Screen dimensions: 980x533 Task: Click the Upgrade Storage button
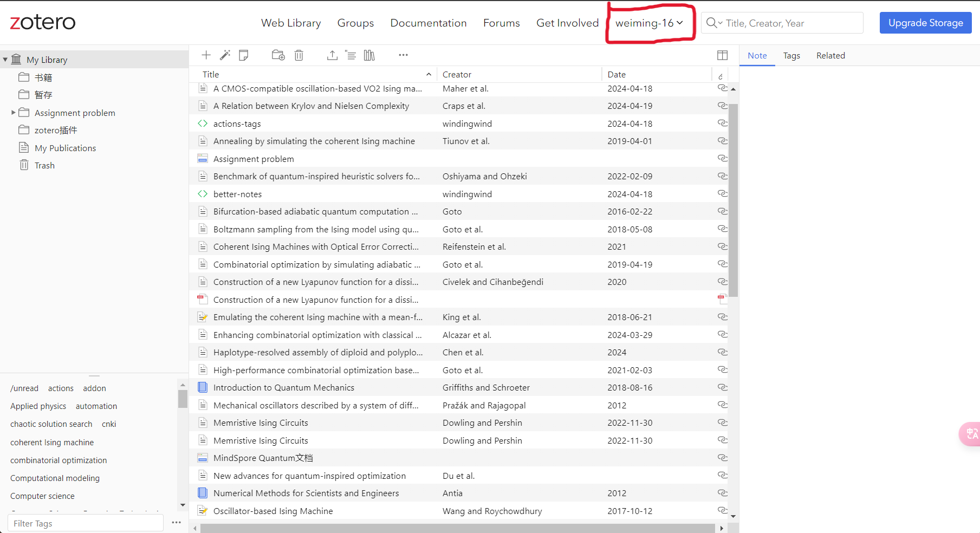pyautogui.click(x=925, y=23)
